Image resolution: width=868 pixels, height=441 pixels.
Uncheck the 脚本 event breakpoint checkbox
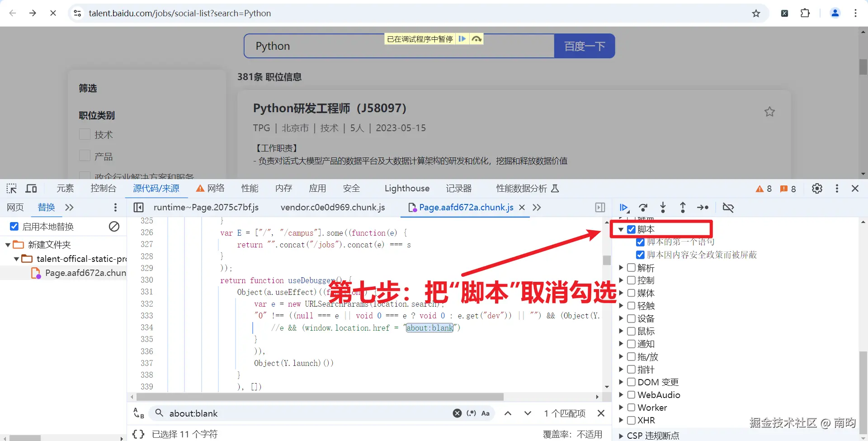pyautogui.click(x=631, y=229)
